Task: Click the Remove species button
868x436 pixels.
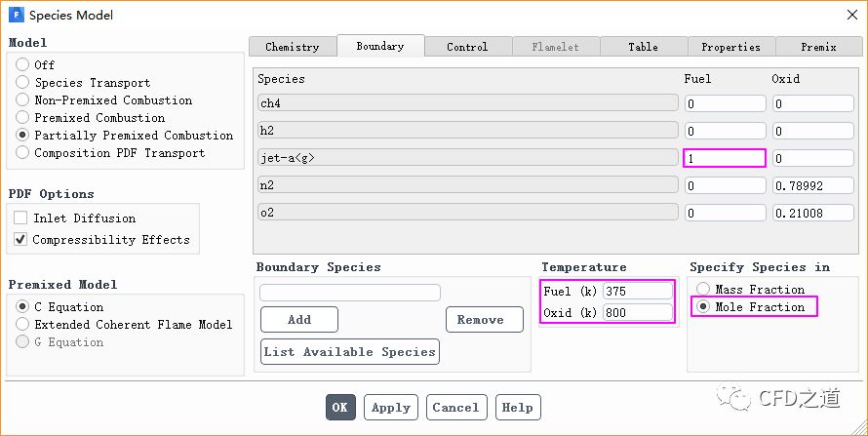Action: click(480, 320)
